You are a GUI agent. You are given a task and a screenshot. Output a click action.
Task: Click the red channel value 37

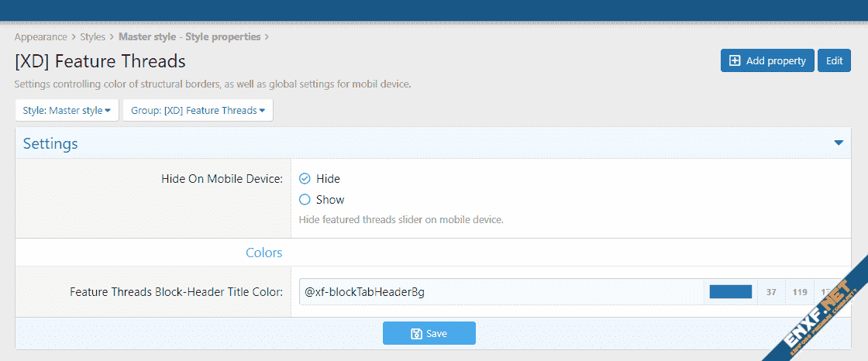[x=770, y=292]
